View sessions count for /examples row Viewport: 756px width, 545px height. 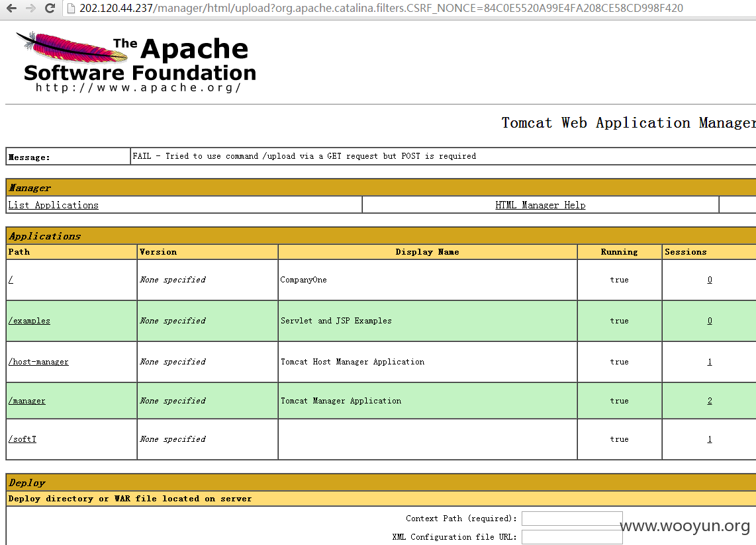(710, 320)
